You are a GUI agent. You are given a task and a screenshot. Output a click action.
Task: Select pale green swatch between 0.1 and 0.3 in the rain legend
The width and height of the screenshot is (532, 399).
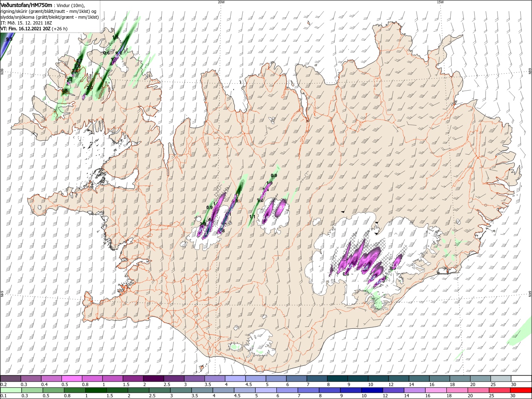[x=10, y=390]
